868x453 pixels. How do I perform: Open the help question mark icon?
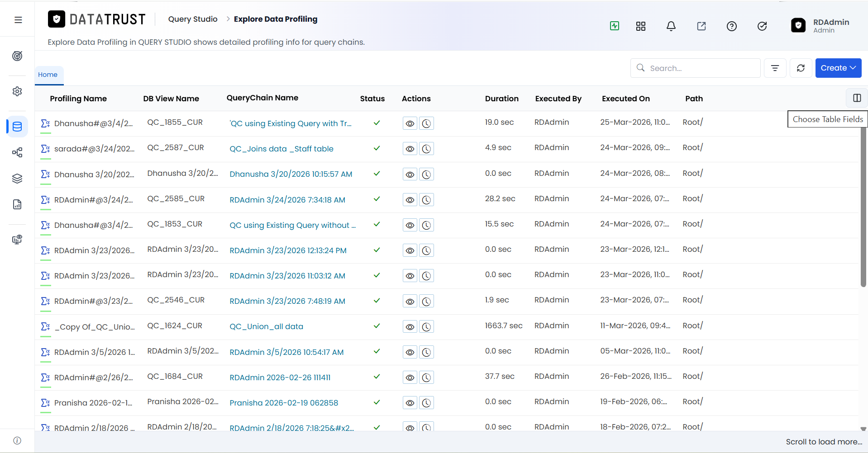coord(732,26)
